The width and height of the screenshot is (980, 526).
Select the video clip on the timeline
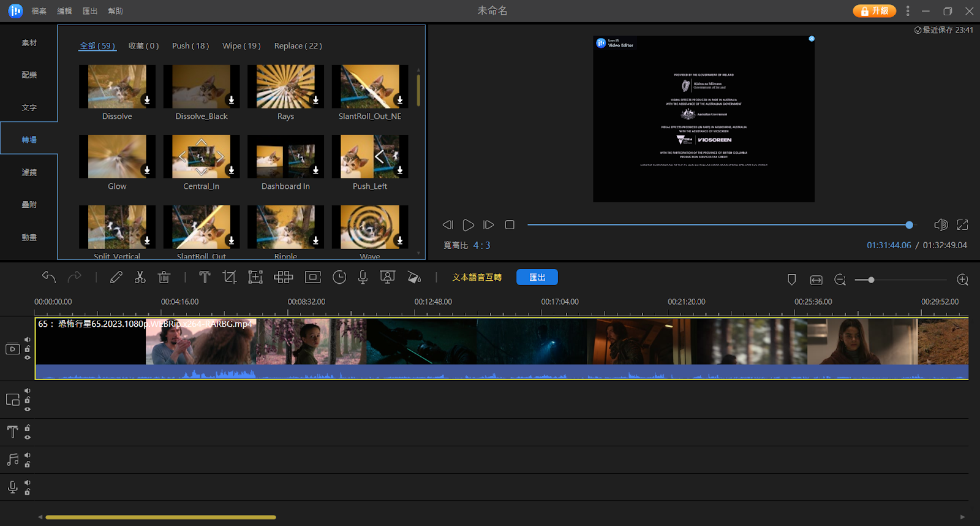point(502,348)
